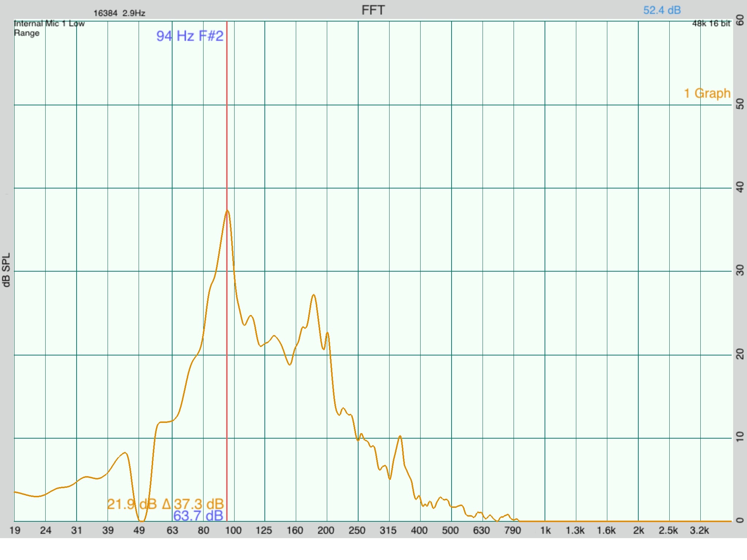Click the 30 dB scale label
The image size is (747, 560).
(x=740, y=270)
